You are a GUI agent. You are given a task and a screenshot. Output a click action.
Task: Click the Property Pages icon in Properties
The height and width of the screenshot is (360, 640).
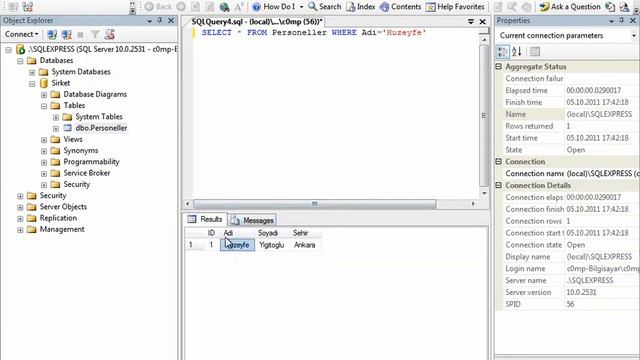[x=535, y=51]
